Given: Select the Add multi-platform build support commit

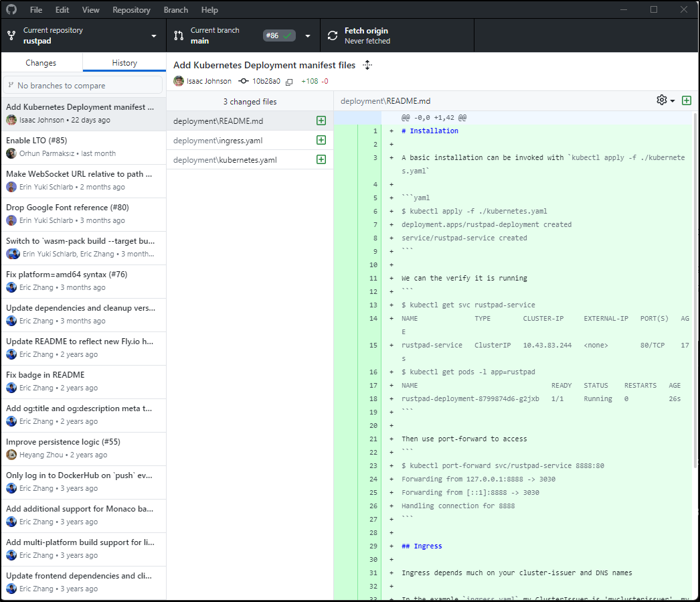Looking at the screenshot, I should coord(84,549).
